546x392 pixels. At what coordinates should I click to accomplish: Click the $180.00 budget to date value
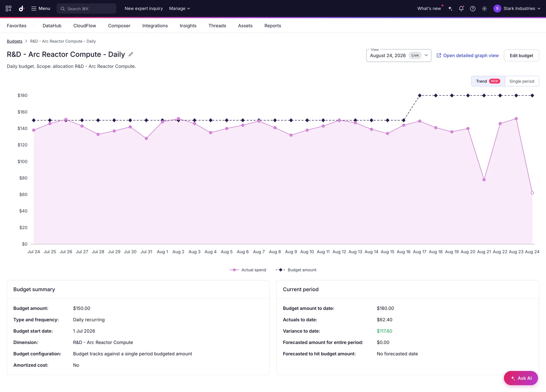(x=385, y=308)
